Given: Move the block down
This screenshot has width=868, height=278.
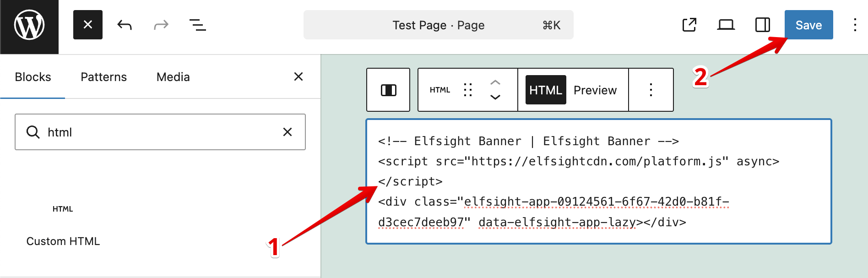Looking at the screenshot, I should click(495, 97).
